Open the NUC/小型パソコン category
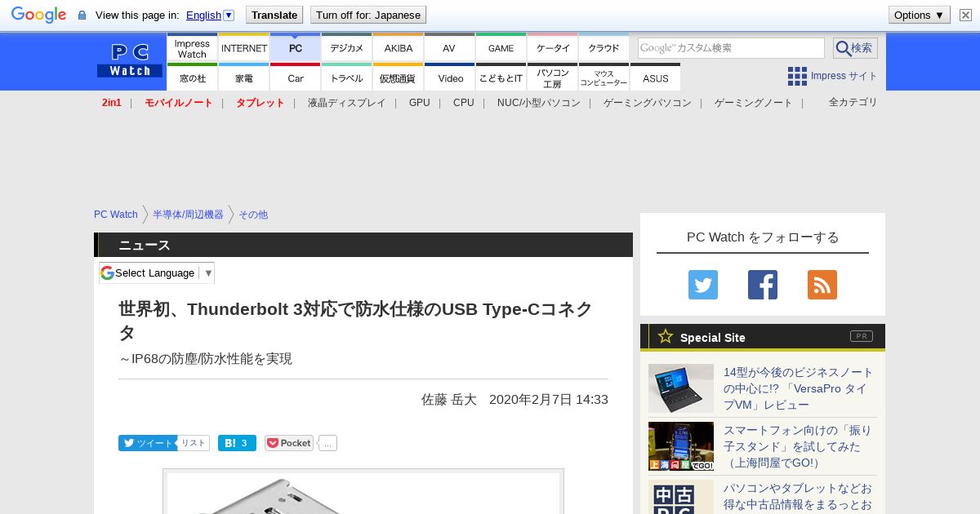The height and width of the screenshot is (514, 980). point(539,103)
